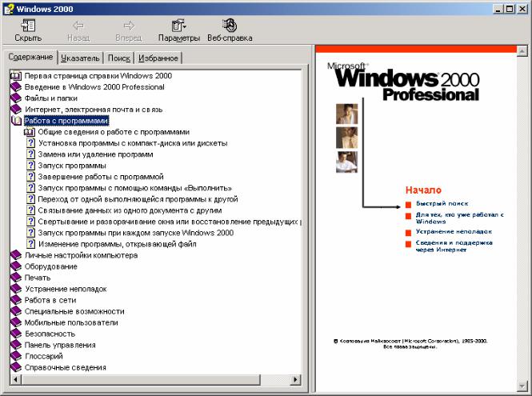Click right arrow of contents horizontal scrollbar
Image resolution: width=532 pixels, height=396 pixels.
pyautogui.click(x=295, y=379)
